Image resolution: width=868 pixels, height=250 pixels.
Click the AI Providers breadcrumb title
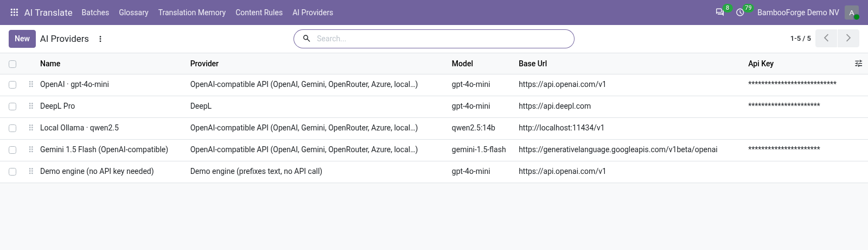click(x=65, y=39)
